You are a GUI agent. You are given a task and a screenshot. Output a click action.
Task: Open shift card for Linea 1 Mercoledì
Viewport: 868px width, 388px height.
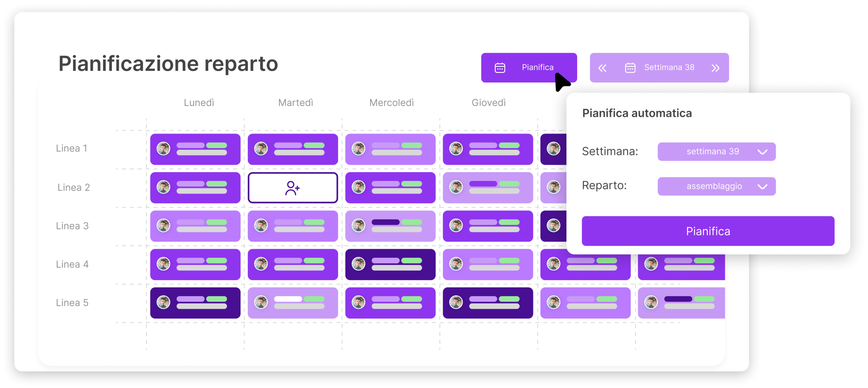click(x=390, y=149)
